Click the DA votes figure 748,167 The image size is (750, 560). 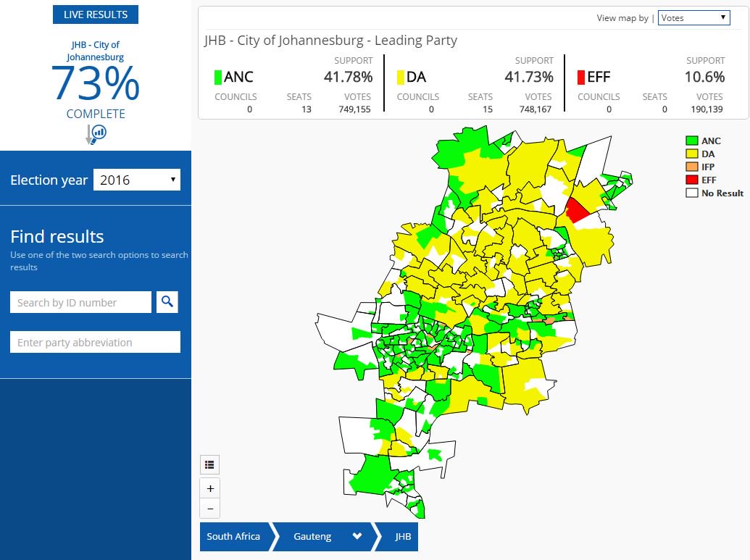536,109
